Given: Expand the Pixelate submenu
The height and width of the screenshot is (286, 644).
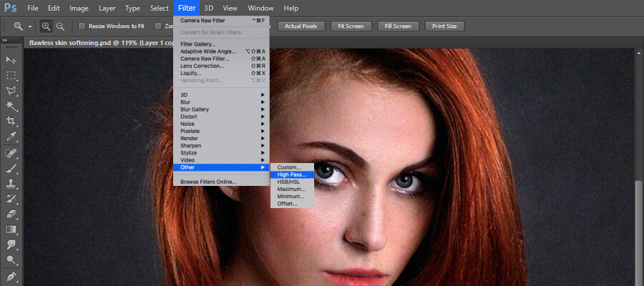Looking at the screenshot, I should pyautogui.click(x=221, y=132).
